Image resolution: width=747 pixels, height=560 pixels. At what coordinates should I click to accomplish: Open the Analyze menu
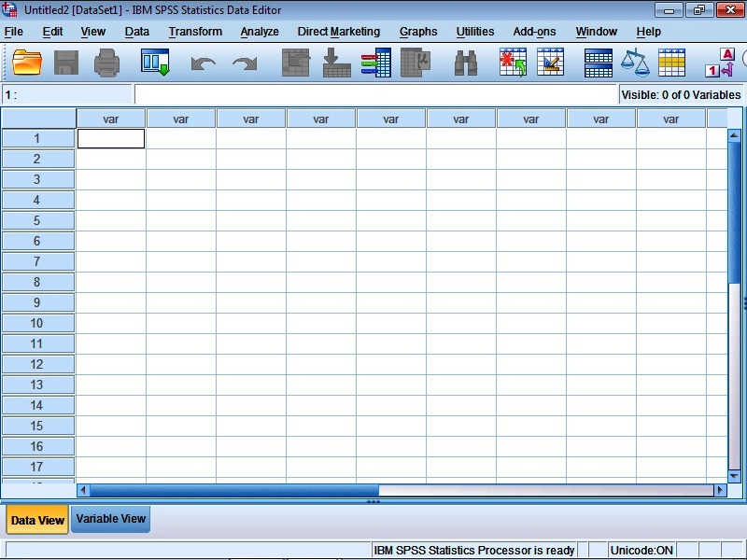coord(260,32)
